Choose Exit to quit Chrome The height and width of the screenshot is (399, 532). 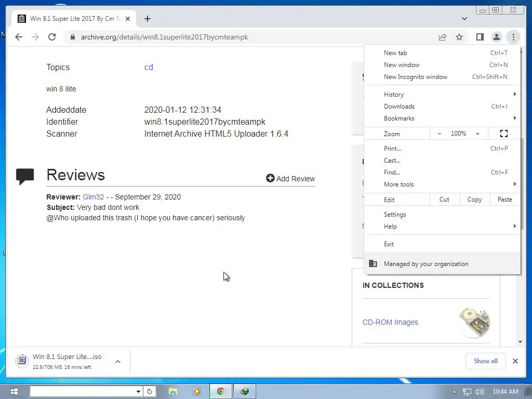(x=442, y=244)
